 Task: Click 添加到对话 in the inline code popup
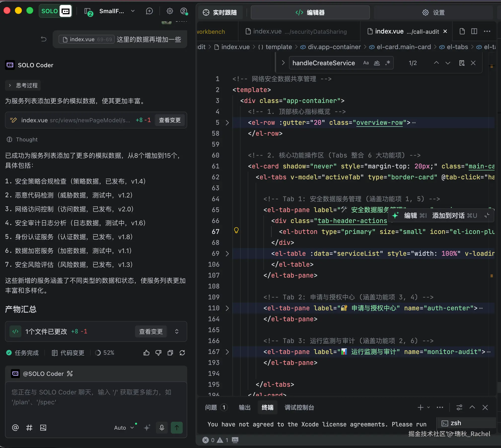[x=448, y=216]
